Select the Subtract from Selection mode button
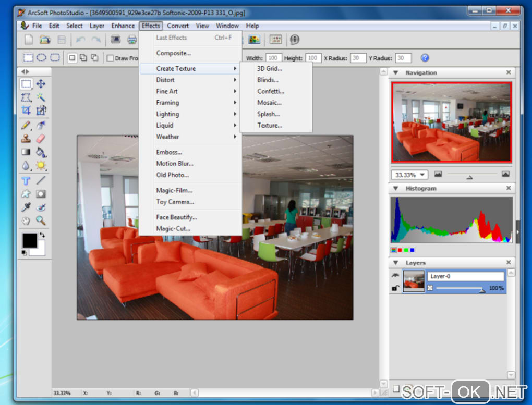The width and height of the screenshot is (532, 405). [95, 58]
